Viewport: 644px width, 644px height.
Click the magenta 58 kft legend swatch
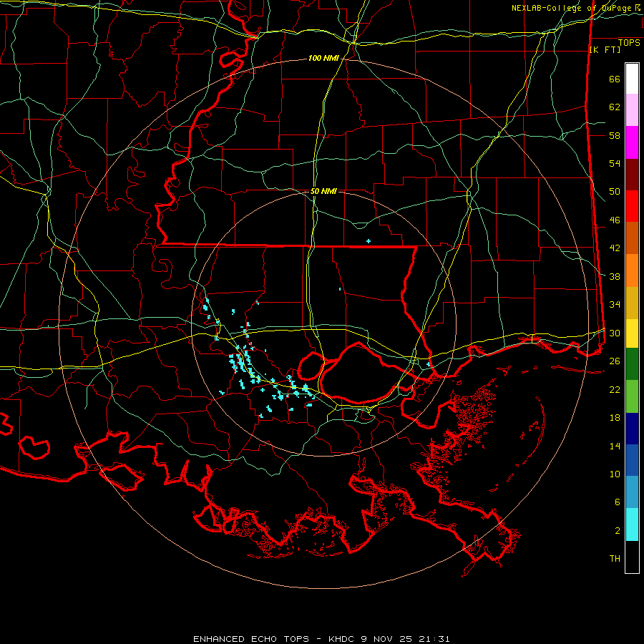tap(632, 142)
